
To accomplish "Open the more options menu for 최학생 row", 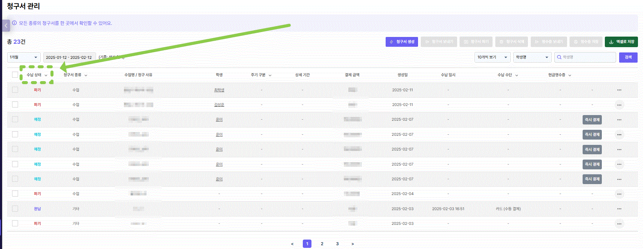I will pos(619,90).
